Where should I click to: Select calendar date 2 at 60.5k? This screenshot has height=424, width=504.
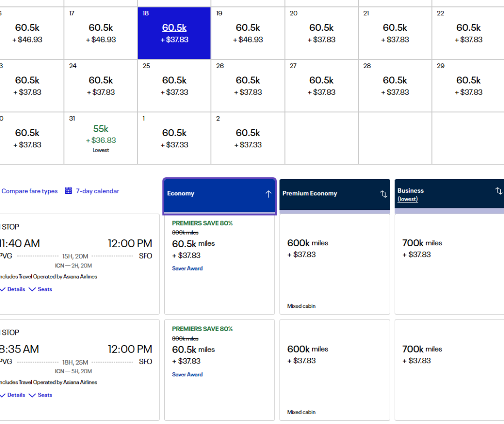[248, 138]
